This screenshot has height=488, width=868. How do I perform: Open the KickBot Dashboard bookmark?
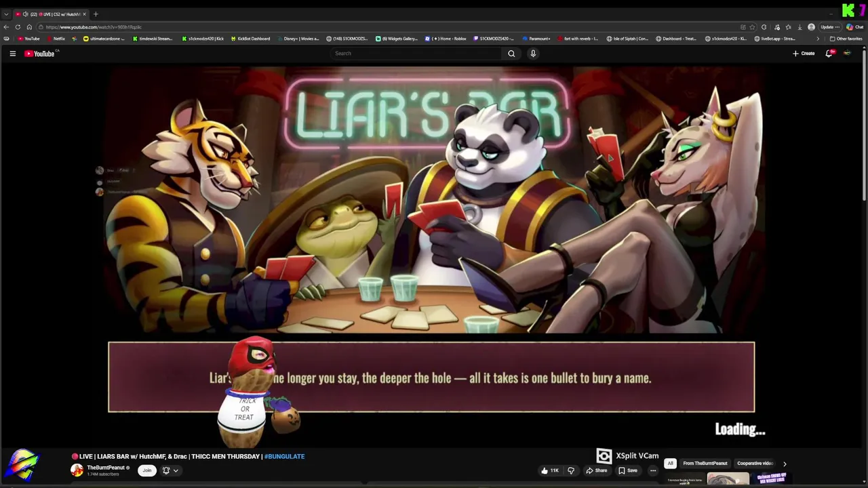250,39
